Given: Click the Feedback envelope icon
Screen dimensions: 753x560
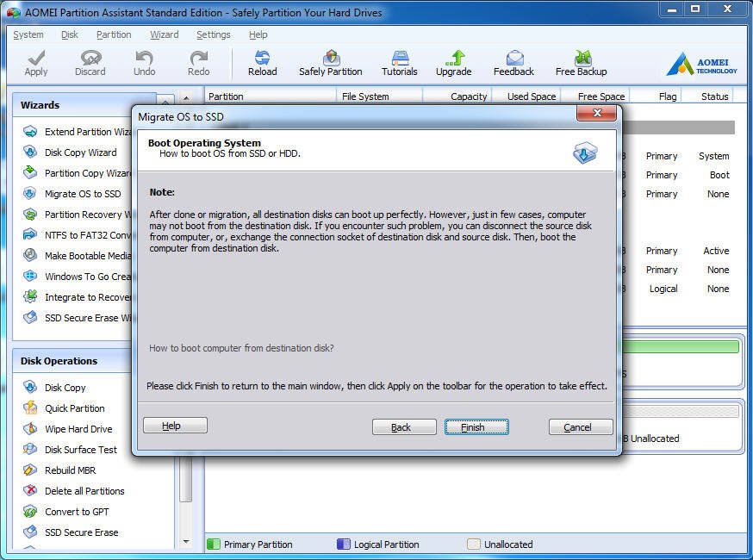Looking at the screenshot, I should coord(514,58).
